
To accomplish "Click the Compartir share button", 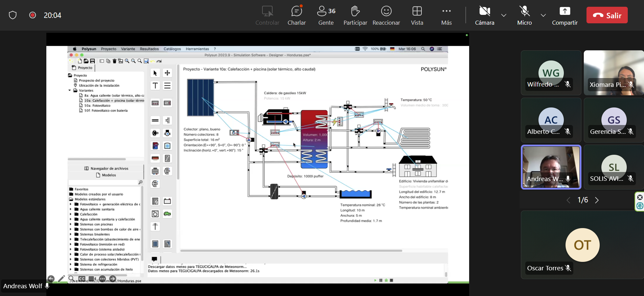I will coord(565,15).
